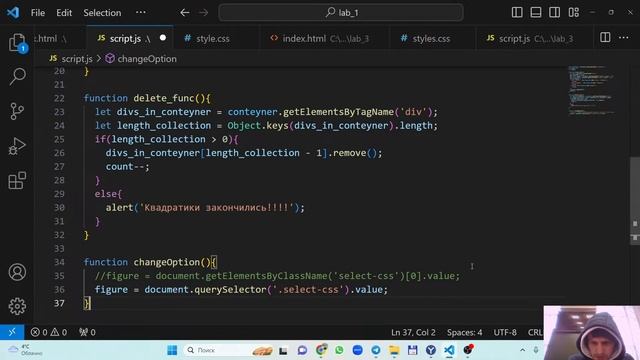
Task: Click changeOption in the breadcrumb
Action: click(147, 59)
